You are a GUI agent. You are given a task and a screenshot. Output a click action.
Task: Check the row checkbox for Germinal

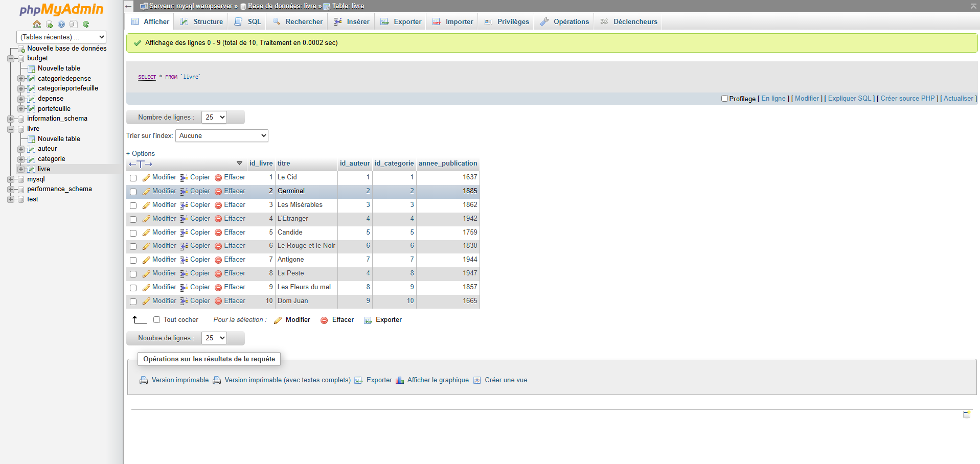[x=133, y=192]
